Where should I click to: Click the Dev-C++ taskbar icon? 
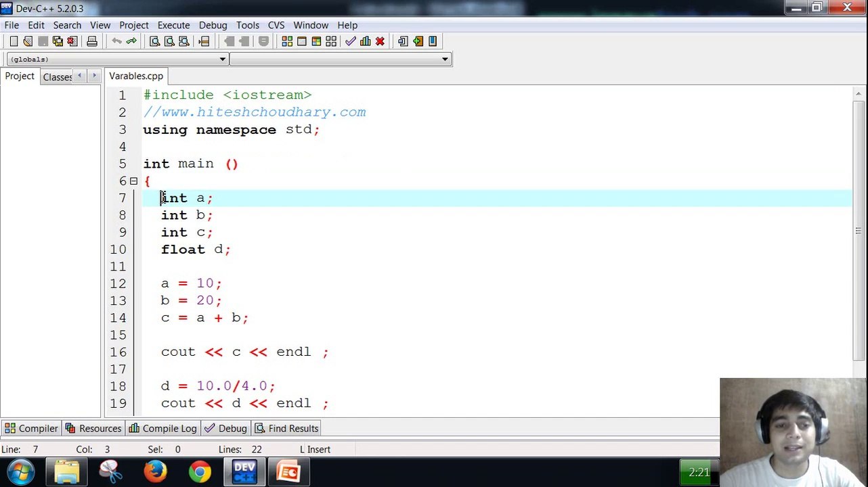click(244, 472)
